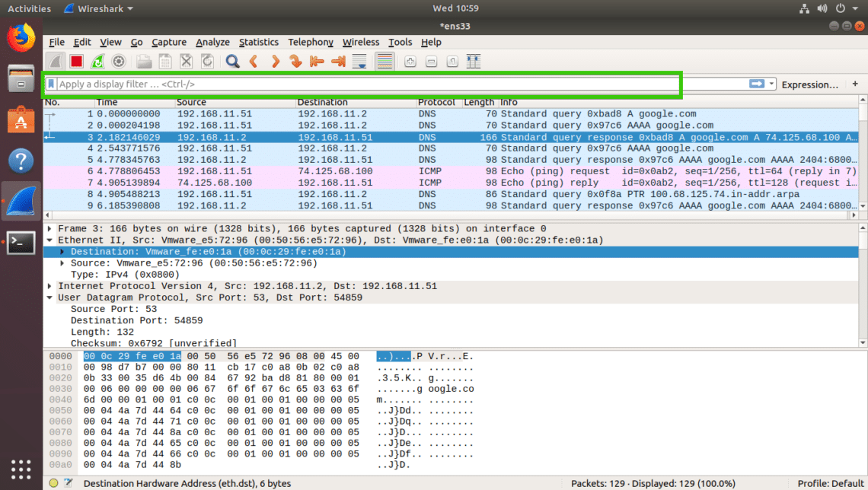Screen dimensions: 868x490
Task: Click the Find a packet magnifier icon
Action: 232,62
